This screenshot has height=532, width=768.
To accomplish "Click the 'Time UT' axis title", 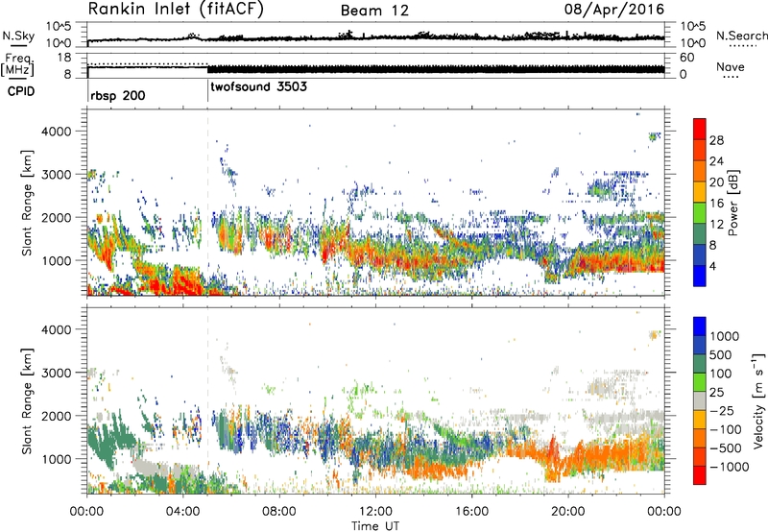I will tap(375, 526).
